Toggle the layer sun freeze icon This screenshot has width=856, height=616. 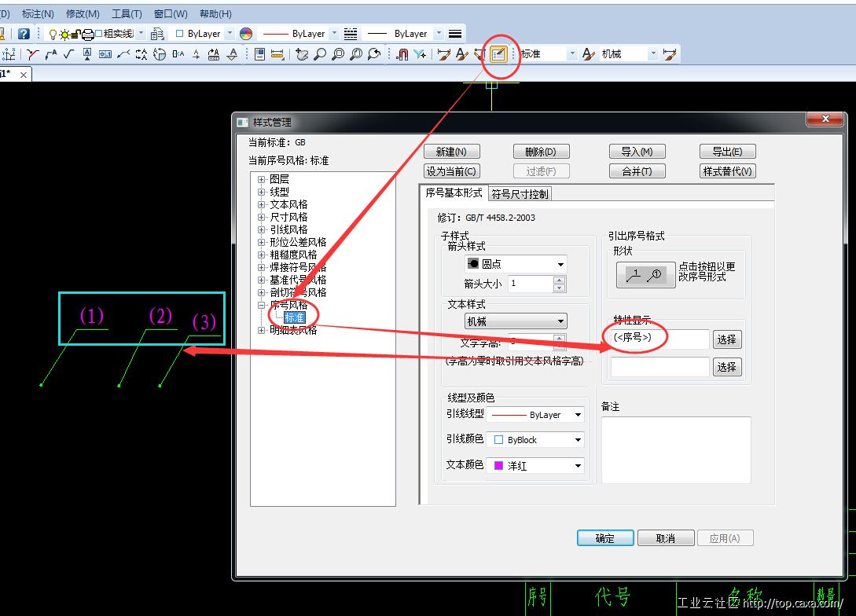(64, 35)
